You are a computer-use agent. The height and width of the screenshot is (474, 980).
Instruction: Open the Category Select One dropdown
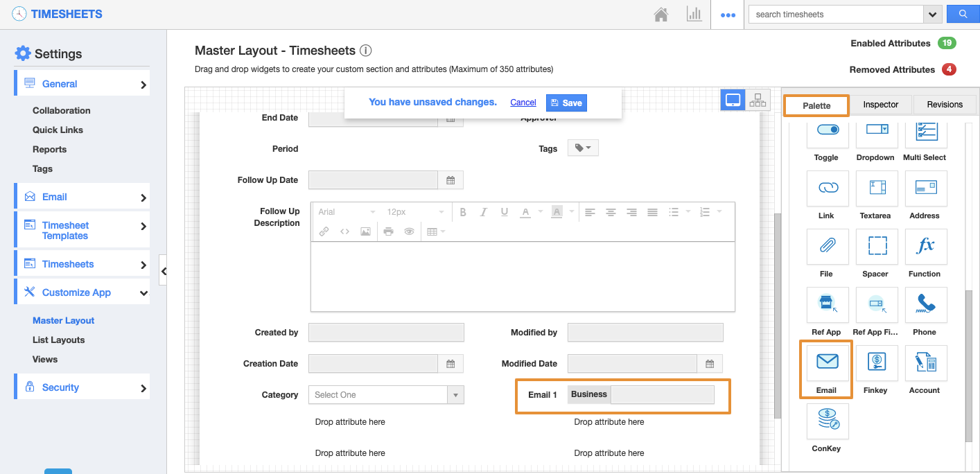pos(385,395)
